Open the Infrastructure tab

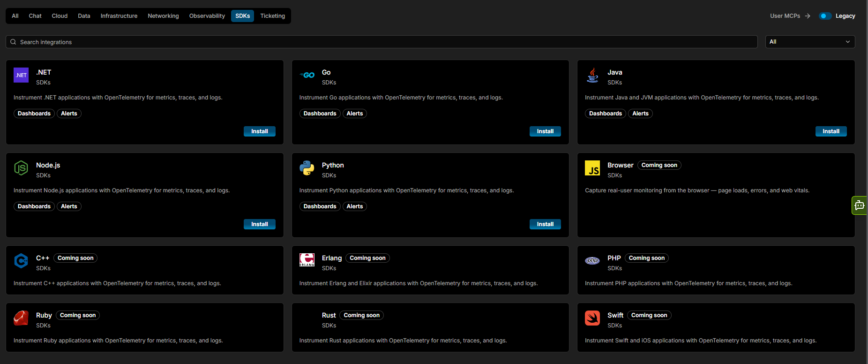click(x=119, y=16)
